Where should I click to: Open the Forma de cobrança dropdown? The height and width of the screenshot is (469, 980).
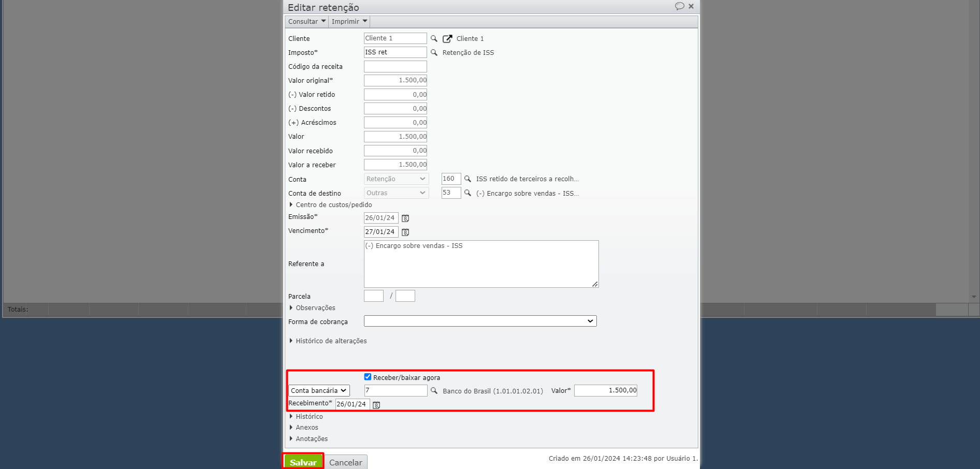click(480, 321)
